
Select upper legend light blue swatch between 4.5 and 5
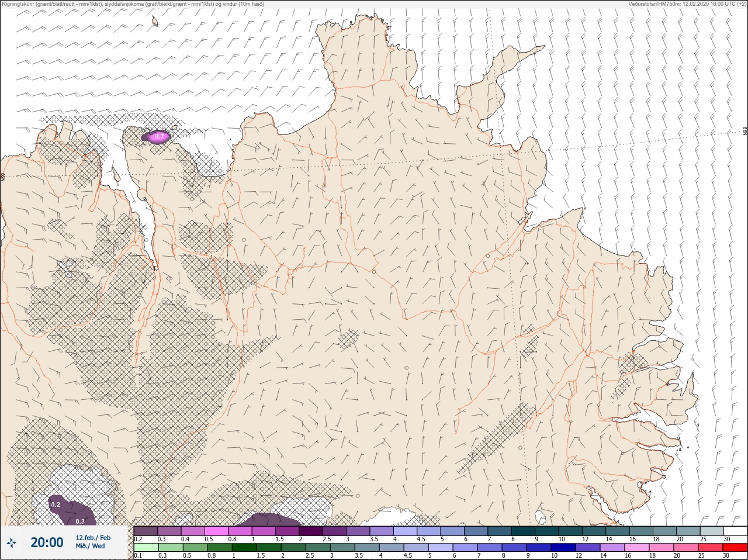tap(430, 531)
